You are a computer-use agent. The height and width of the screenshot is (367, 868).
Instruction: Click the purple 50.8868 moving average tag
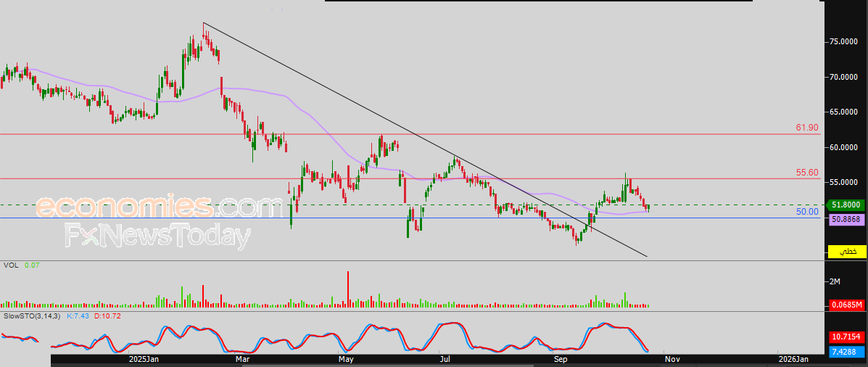846,218
